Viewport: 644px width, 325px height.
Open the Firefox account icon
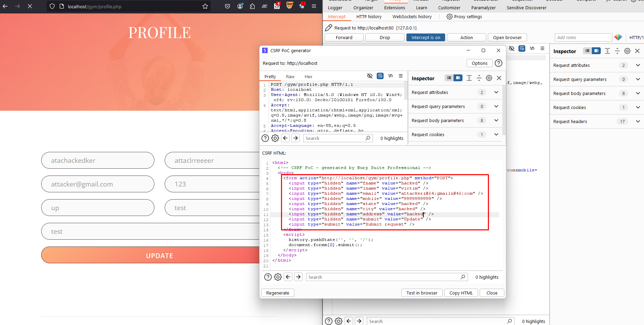tap(240, 6)
